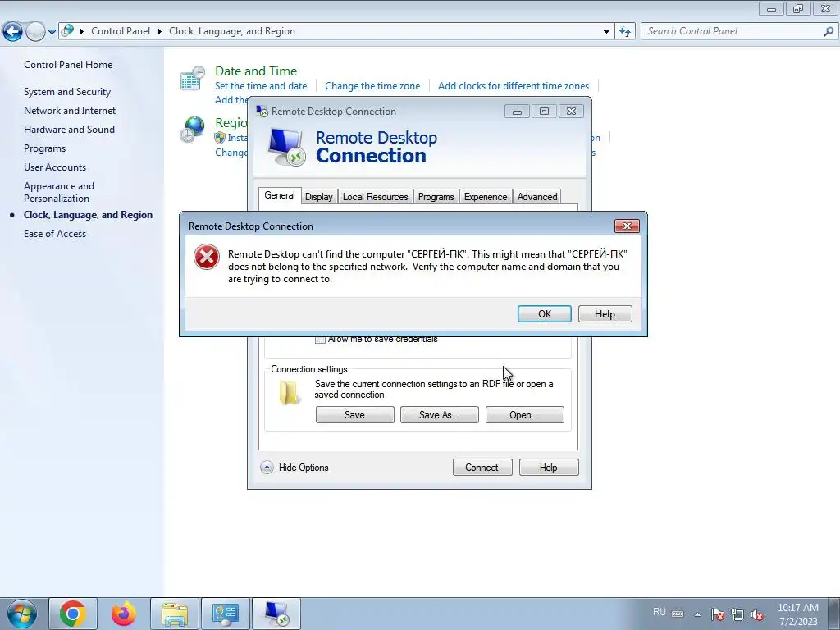Open Network and Internet category

pos(70,111)
